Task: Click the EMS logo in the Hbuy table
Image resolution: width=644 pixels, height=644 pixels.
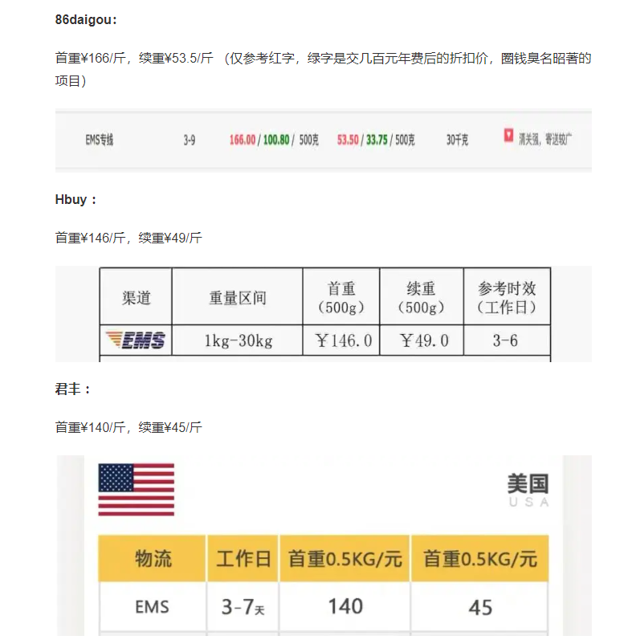Action: (x=136, y=340)
